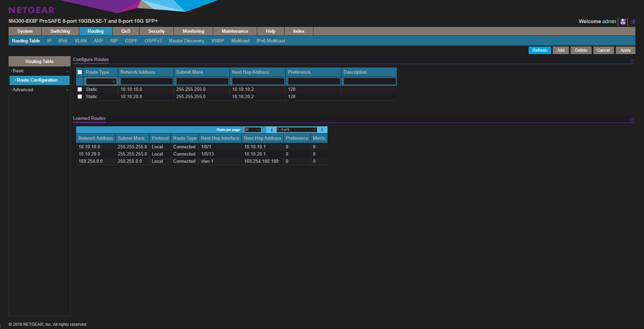Open the Switching main tab

point(60,31)
